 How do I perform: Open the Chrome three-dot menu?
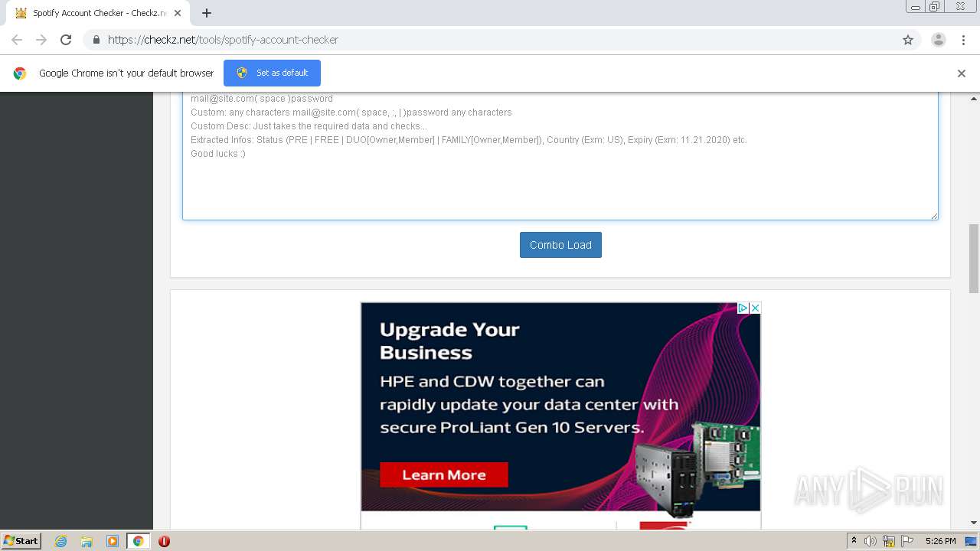[x=964, y=40]
